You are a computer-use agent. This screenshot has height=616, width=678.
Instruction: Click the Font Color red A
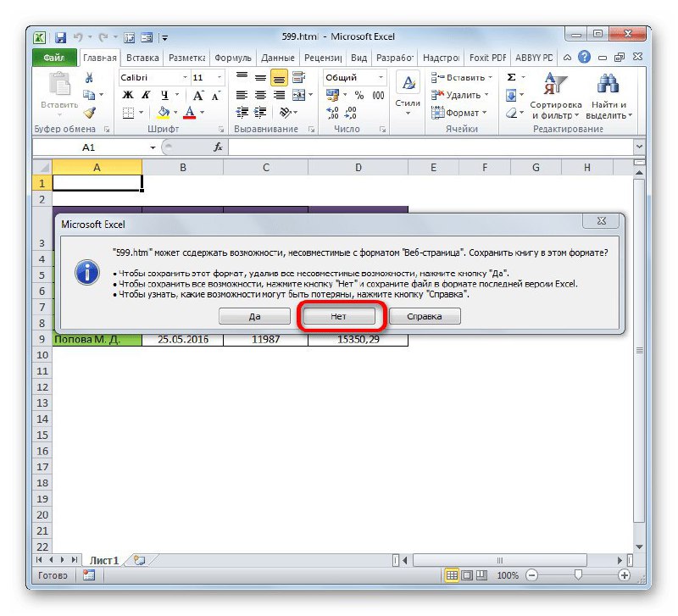tap(189, 113)
